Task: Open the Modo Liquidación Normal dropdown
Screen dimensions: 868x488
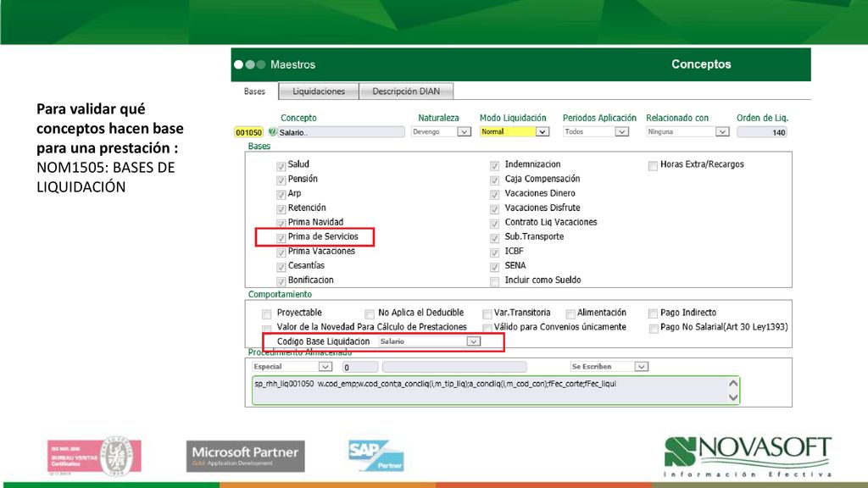Action: point(515,131)
